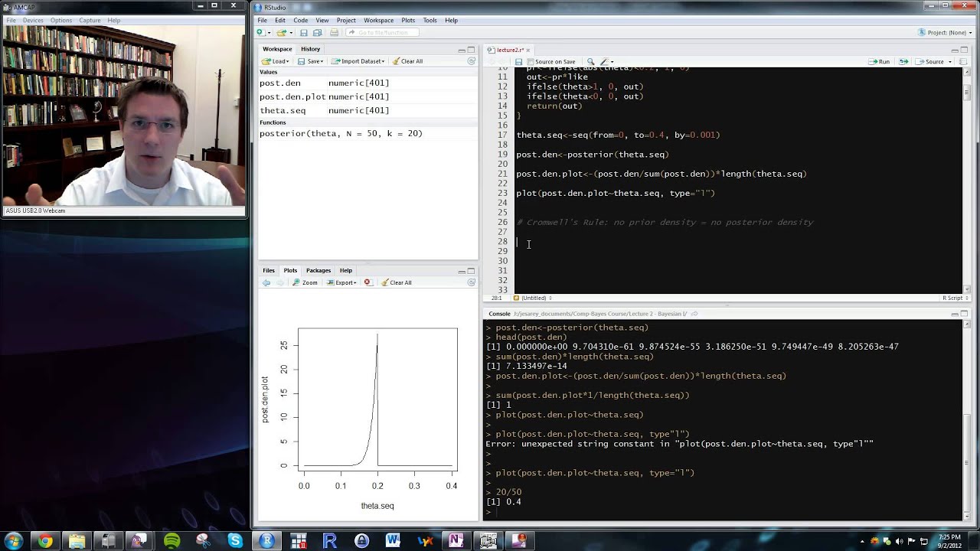Click Clear All in Workspace pane

407,61
